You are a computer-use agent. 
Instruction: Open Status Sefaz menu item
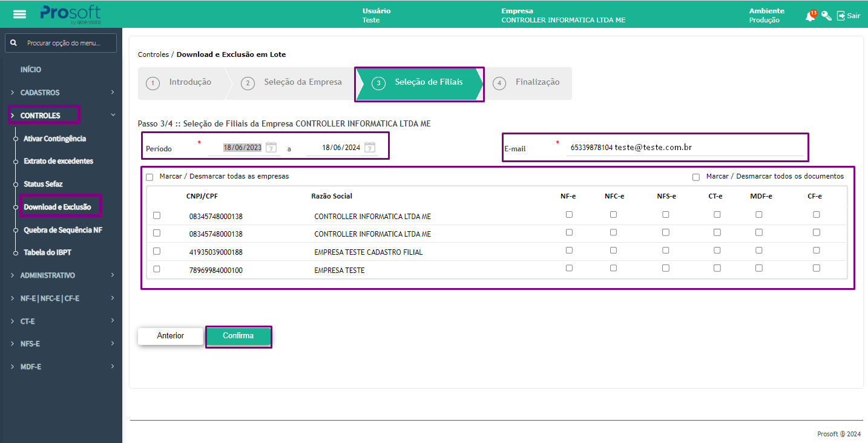point(43,184)
